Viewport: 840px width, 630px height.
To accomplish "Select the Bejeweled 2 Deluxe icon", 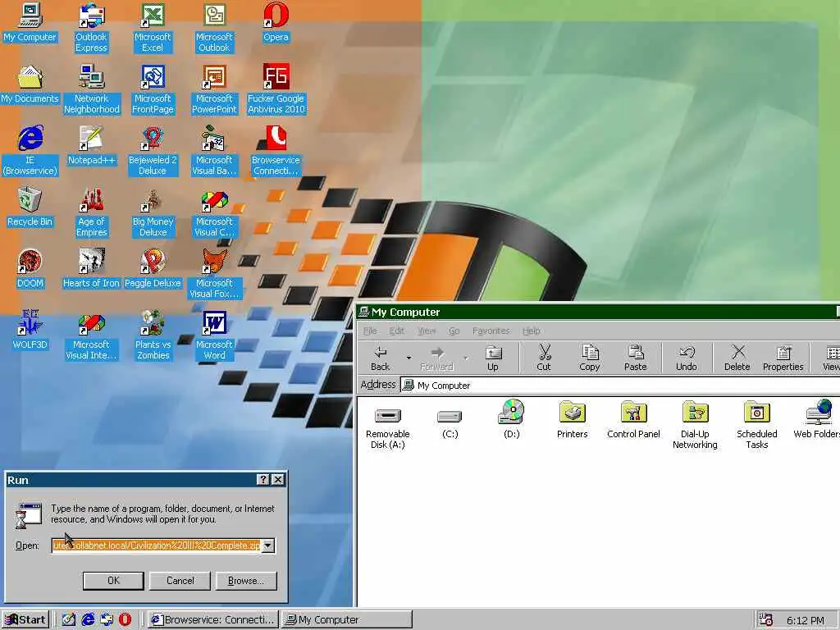I will pos(153,151).
